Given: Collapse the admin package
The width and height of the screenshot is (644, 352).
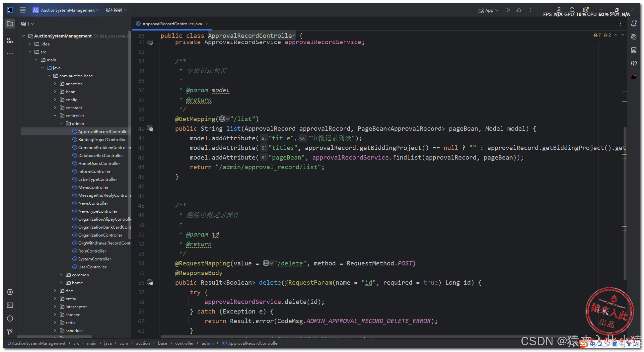Looking at the screenshot, I should click(61, 123).
